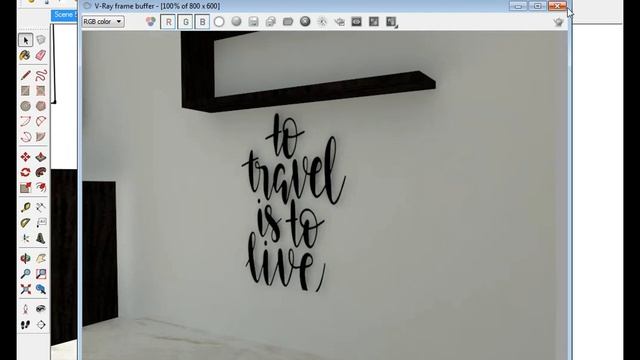640x360 pixels.
Task: Choose the Follow Me tool
Action: 41,172
